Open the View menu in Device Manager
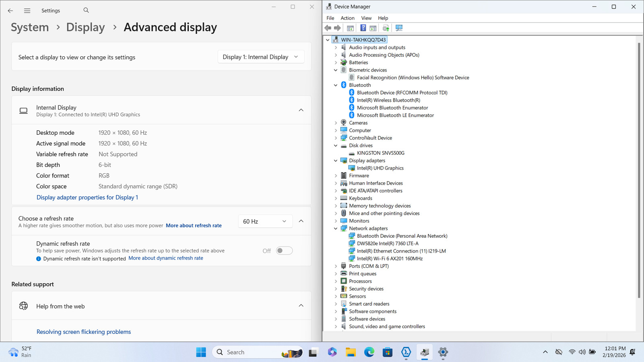Screen dimensions: 644x362 366,18
